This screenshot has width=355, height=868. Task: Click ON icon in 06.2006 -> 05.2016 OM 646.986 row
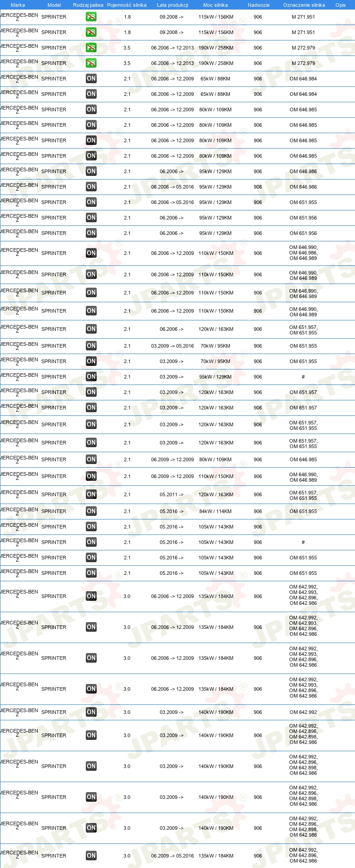pos(91,187)
